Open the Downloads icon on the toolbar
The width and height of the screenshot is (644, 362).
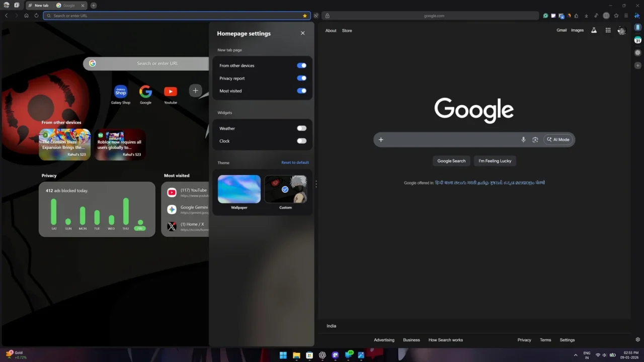coord(587,16)
